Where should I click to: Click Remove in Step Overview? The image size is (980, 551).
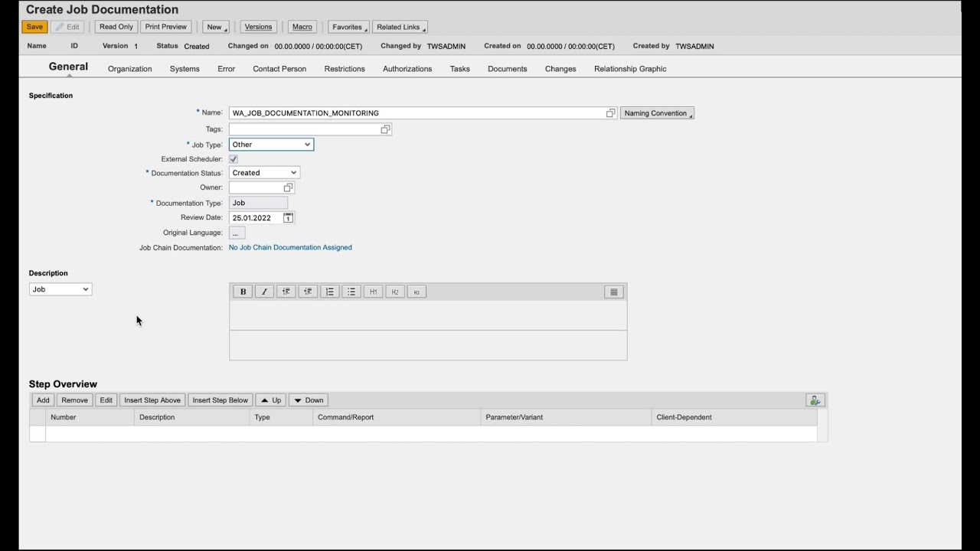(74, 400)
